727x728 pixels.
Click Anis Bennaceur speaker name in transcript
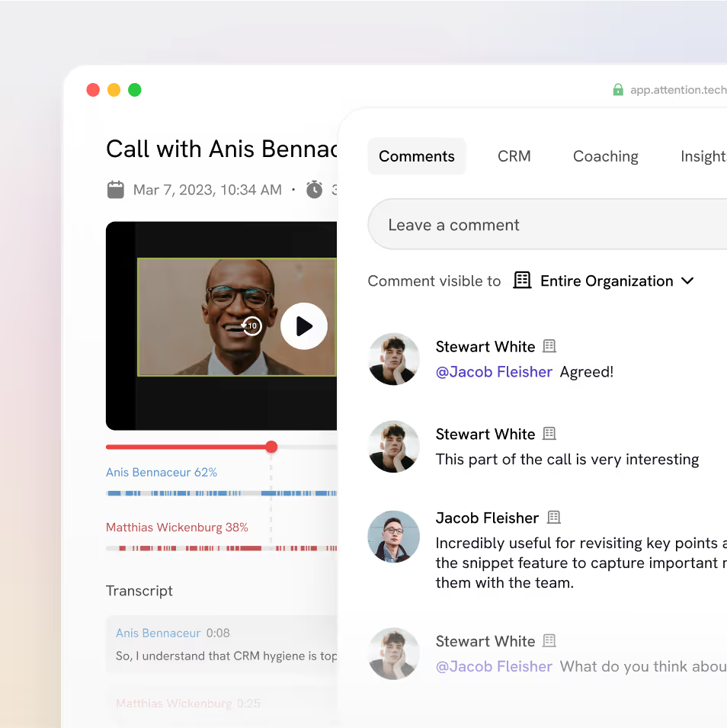(x=158, y=633)
